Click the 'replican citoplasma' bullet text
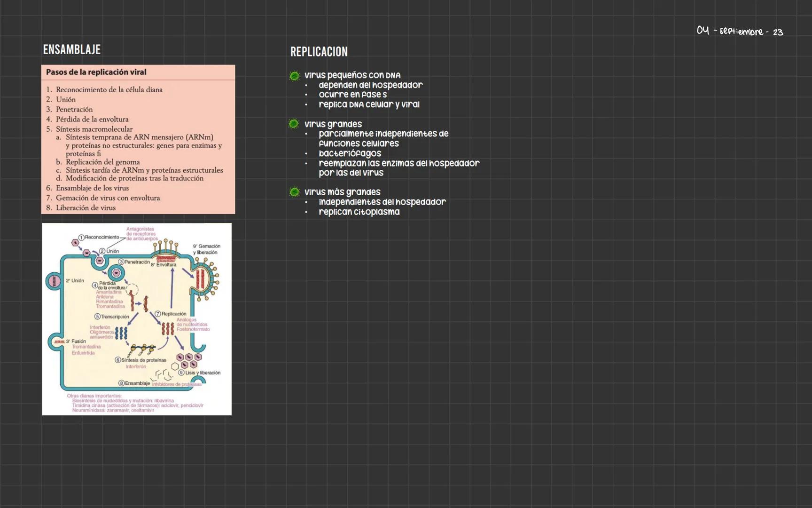Screen dimensions: 812x508 click(x=359, y=212)
